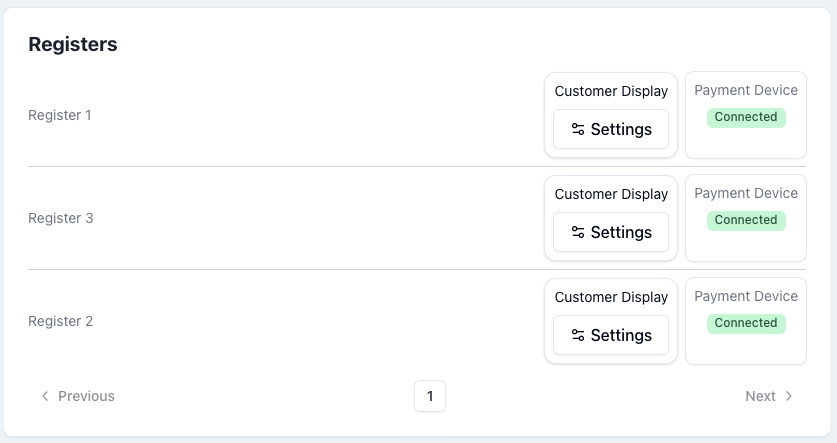Click the Registers heading

[x=73, y=44]
